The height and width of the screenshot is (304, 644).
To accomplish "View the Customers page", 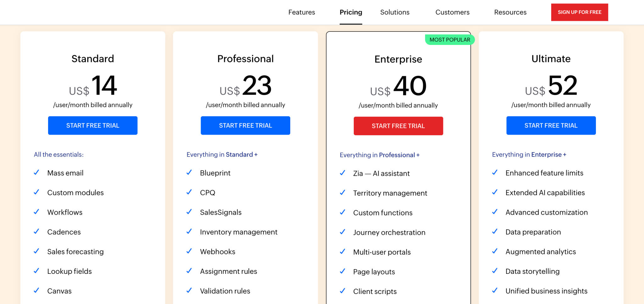I will tap(452, 12).
